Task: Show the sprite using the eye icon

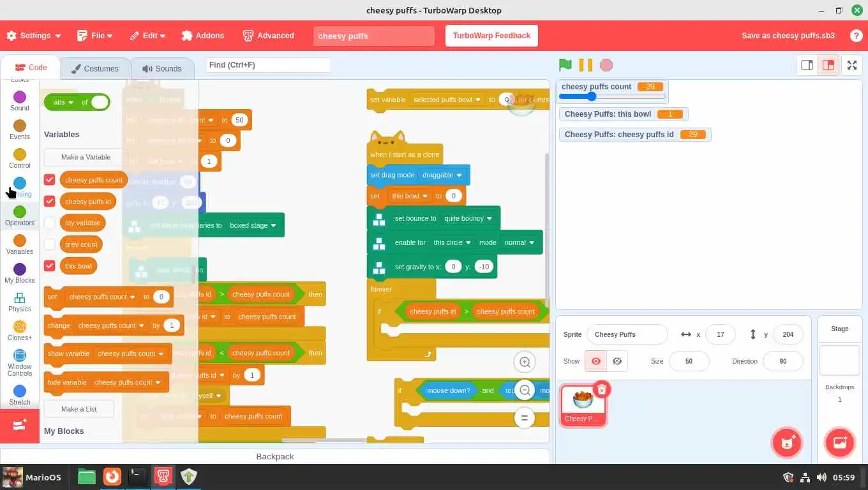Action: coord(596,361)
